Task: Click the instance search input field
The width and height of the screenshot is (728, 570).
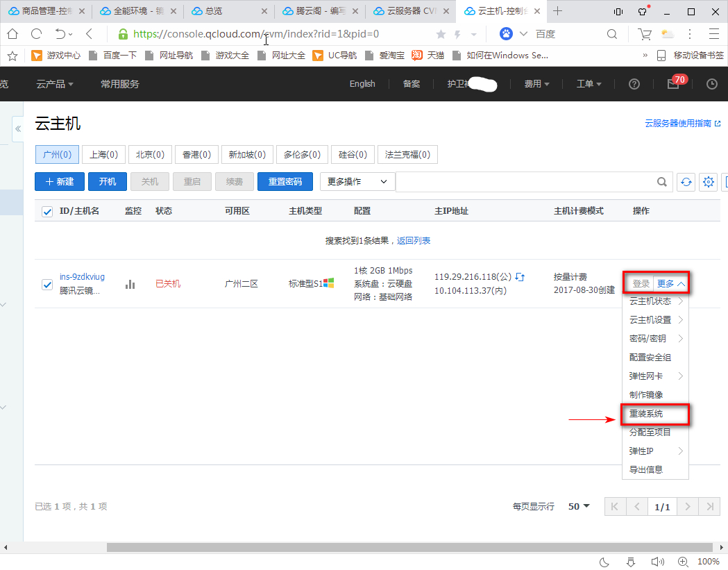Action: coord(524,182)
